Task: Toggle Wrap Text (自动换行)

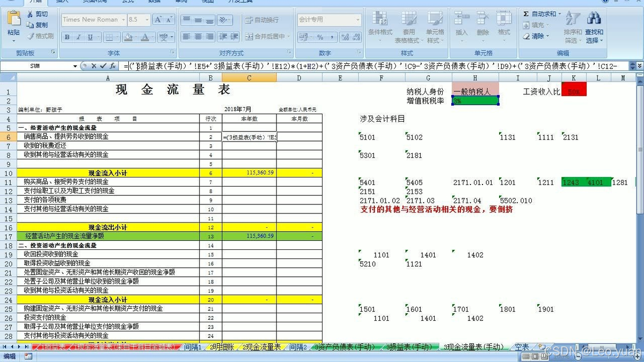Action: 262,20
